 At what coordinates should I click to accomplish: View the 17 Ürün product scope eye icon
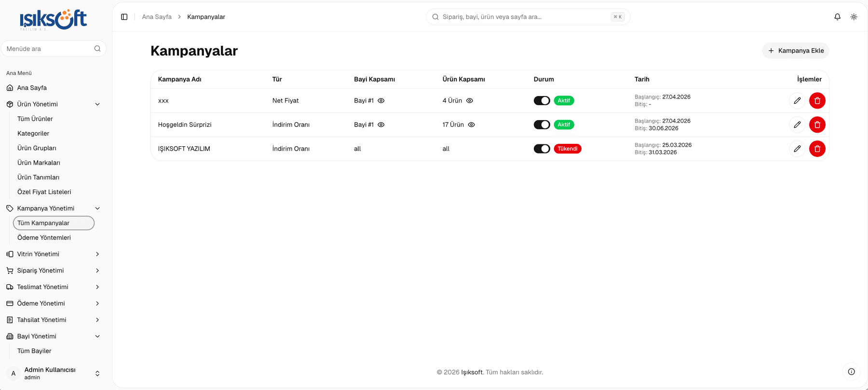coord(472,125)
